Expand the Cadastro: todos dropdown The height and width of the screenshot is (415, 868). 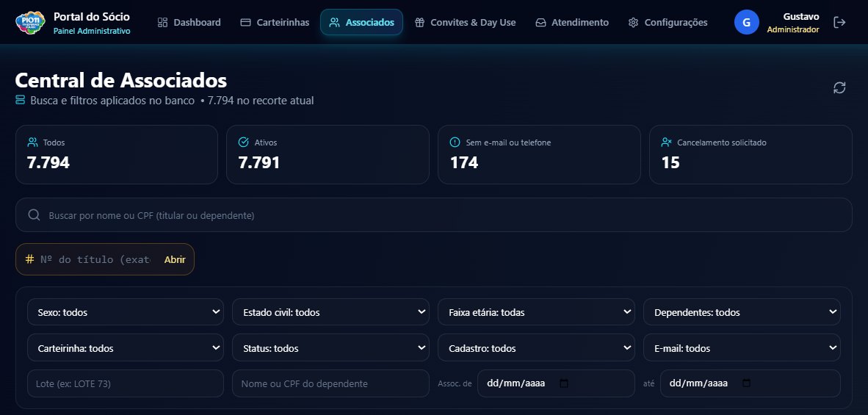click(536, 347)
